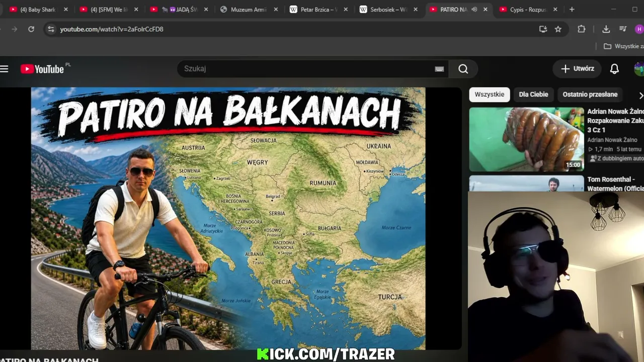Close the Serbosiek Wikipedia tab
Screen dimensions: 644x362
(x=415, y=10)
